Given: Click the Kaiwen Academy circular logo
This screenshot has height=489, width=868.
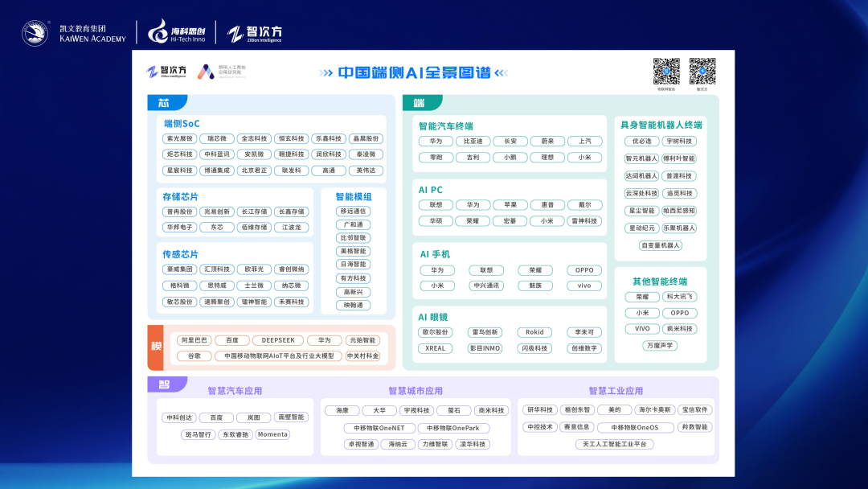Looking at the screenshot, I should pos(35,33).
